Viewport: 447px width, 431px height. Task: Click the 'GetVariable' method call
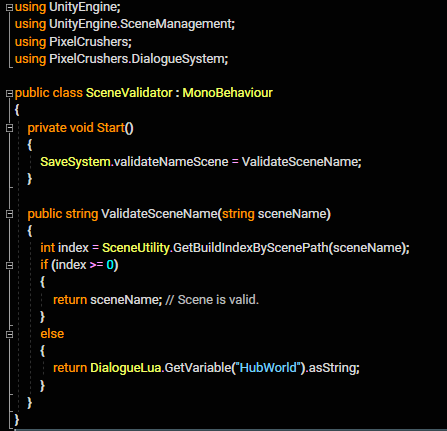[x=198, y=368]
